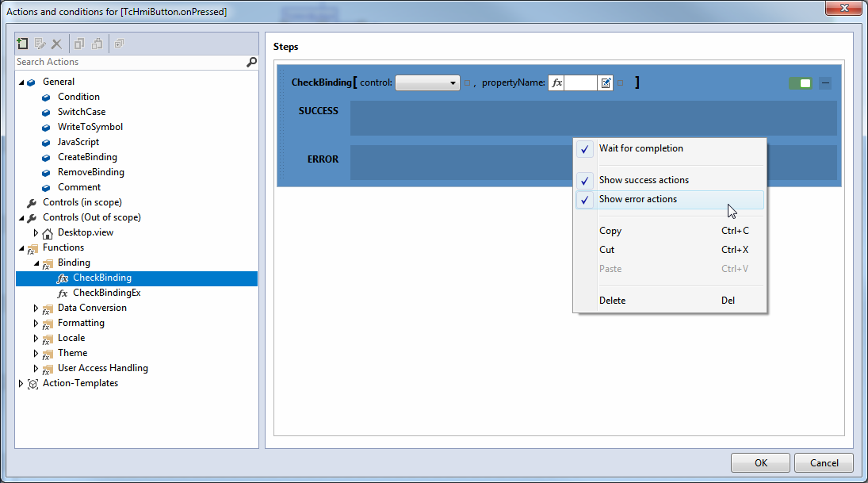Screen dimensions: 868x483
Task: Click the fx icon beside propertyName
Action: (556, 83)
